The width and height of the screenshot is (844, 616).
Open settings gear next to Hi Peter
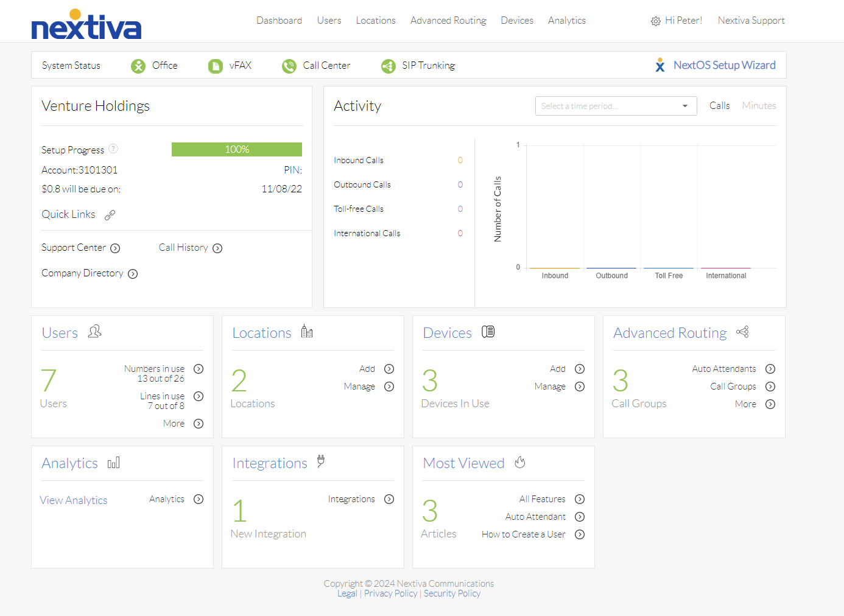point(655,21)
